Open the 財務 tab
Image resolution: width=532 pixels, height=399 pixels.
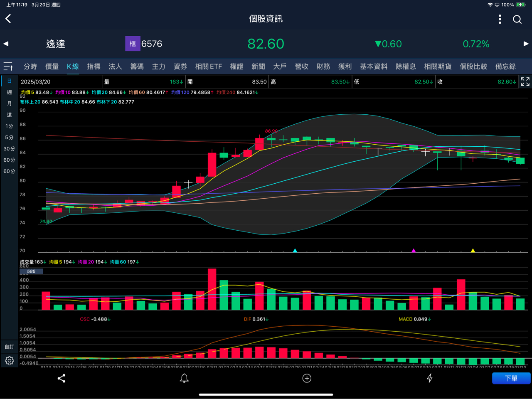[x=323, y=66]
